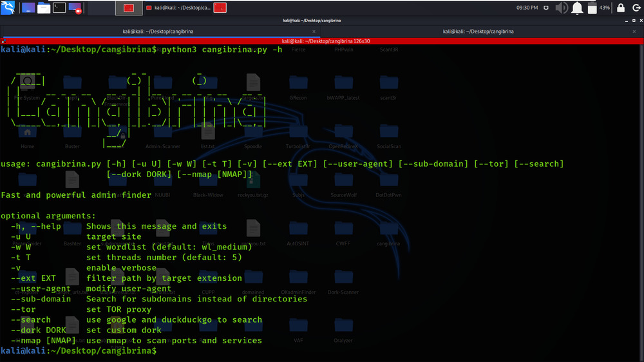Click the display indicator tray icon
644x362 pixels.
click(x=546, y=8)
